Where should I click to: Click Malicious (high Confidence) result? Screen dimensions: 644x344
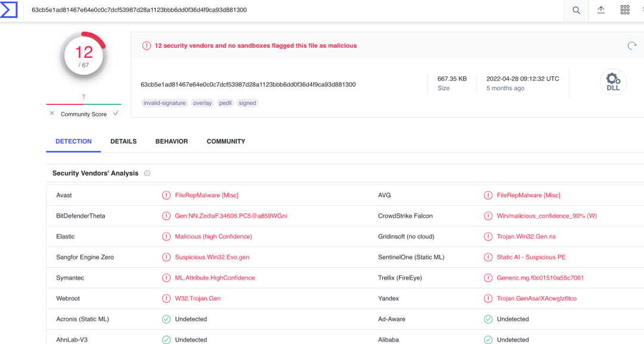[x=213, y=237]
